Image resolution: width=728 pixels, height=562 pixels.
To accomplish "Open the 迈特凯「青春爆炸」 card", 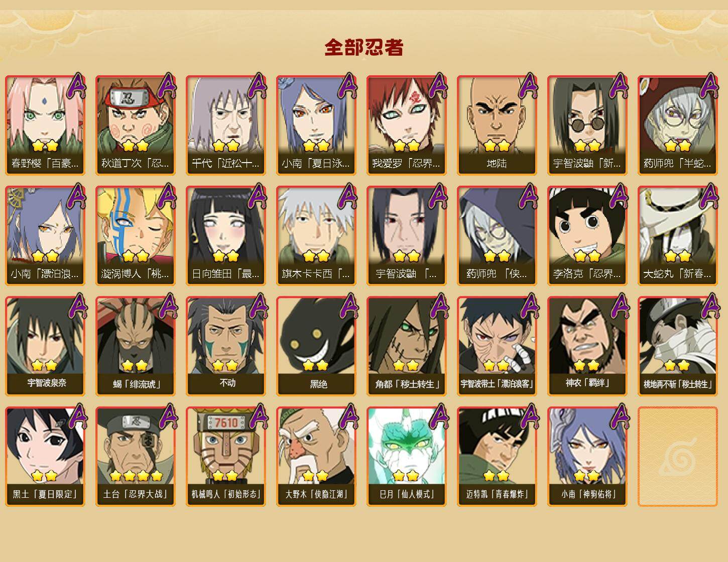I will (x=497, y=457).
